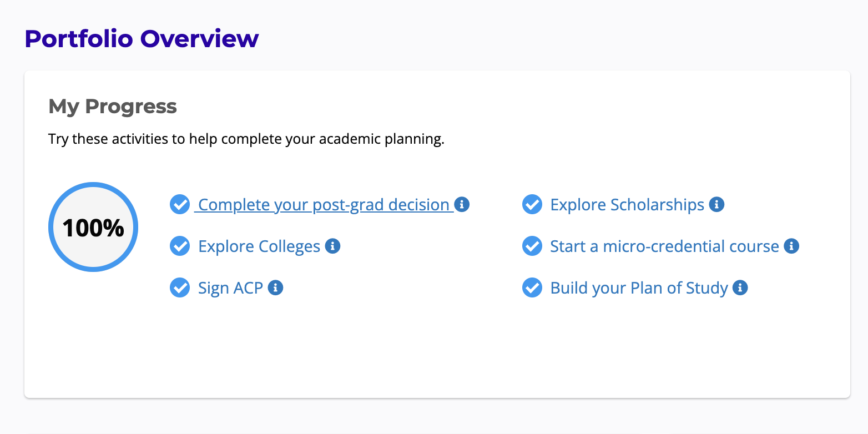This screenshot has width=868, height=434.
Task: Click the checkmark beside Complete your post-grad decision
Action: click(x=180, y=204)
